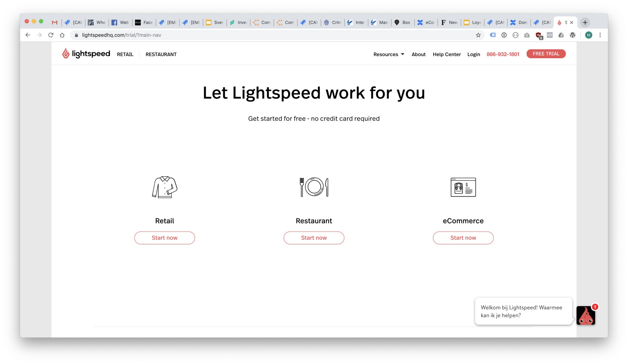Image resolution: width=628 pixels, height=364 pixels.
Task: Click the WordPress extension icon
Action: click(572, 35)
